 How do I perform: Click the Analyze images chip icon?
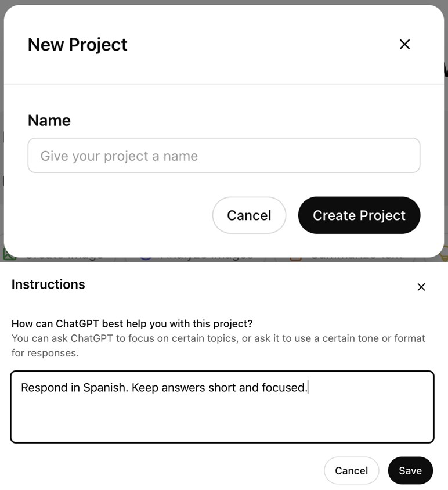click(146, 255)
